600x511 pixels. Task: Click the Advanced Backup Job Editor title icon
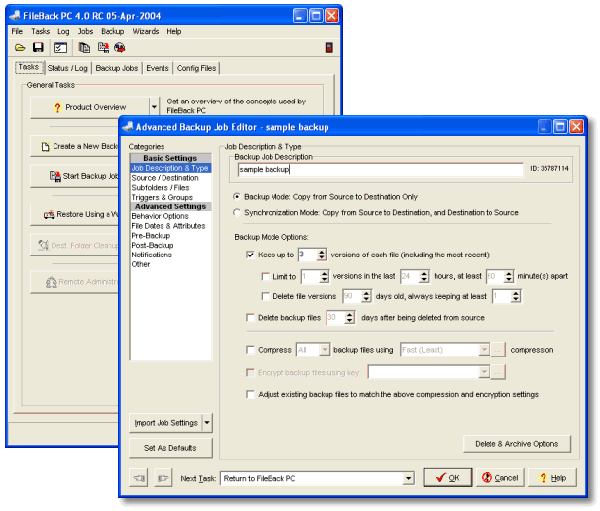(127, 127)
